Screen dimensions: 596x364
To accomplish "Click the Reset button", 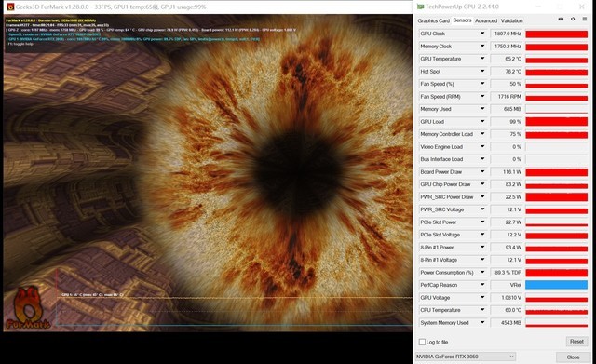I will click(576, 342).
